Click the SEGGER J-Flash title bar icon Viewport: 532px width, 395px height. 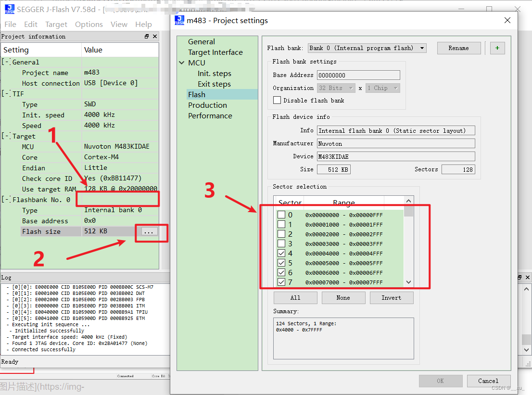[x=10, y=9]
